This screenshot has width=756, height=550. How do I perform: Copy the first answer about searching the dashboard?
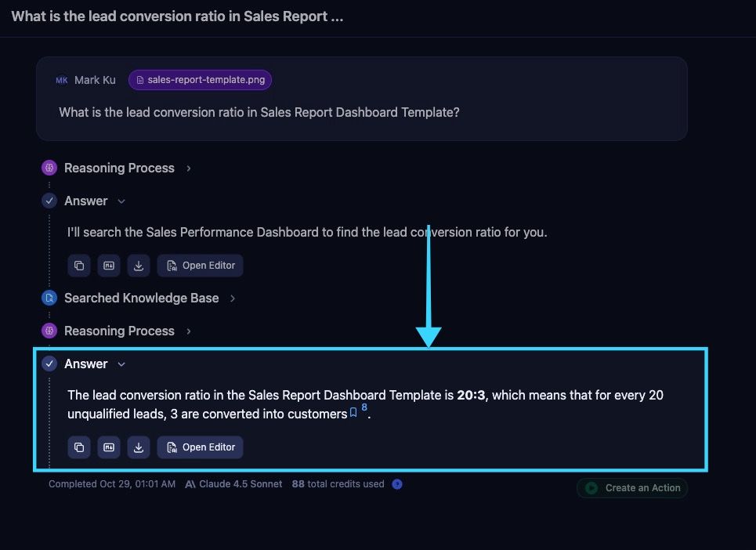pos(79,266)
